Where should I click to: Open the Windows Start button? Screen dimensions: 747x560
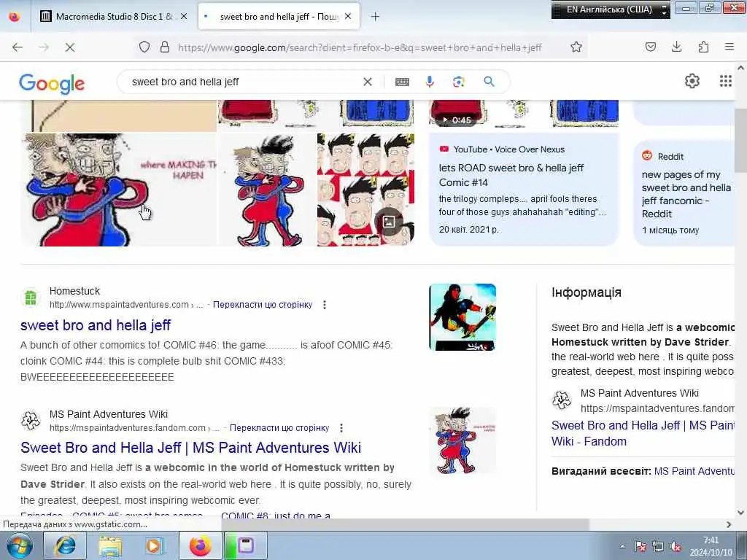(19, 545)
